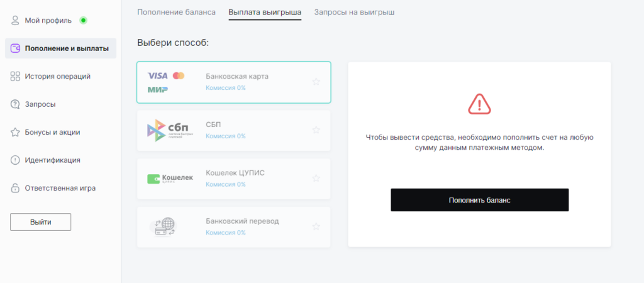The height and width of the screenshot is (283, 644).
Task: Click the bank transfer globe icon
Action: pyautogui.click(x=163, y=227)
